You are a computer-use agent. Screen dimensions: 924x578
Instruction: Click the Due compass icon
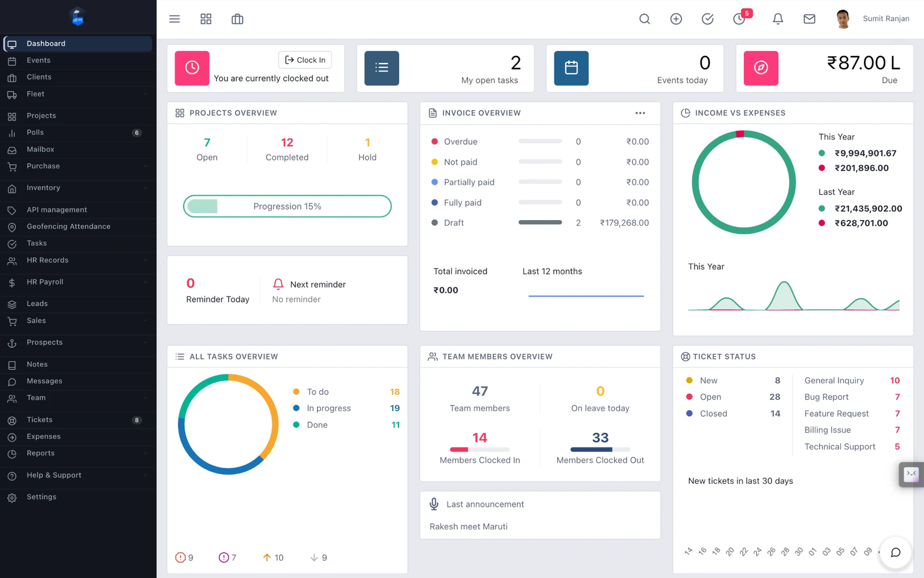[761, 68]
